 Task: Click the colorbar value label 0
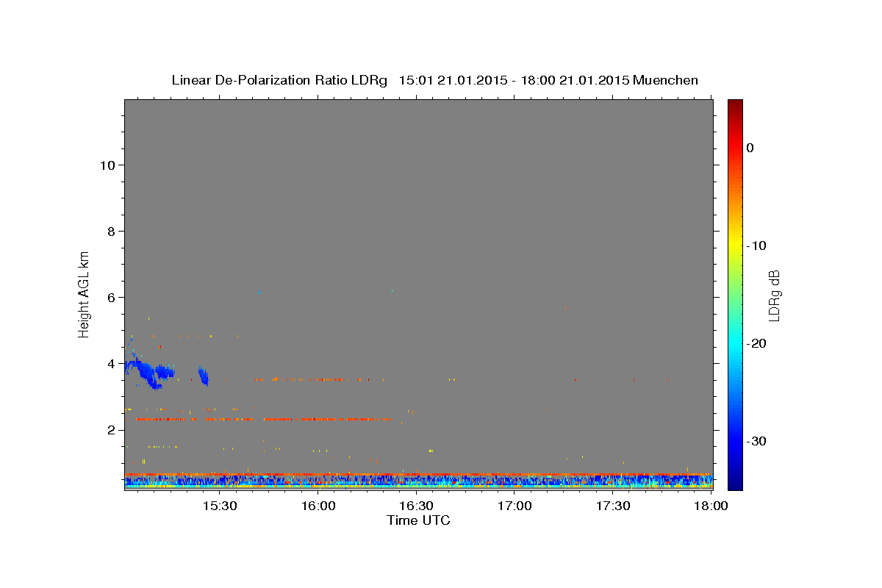750,148
